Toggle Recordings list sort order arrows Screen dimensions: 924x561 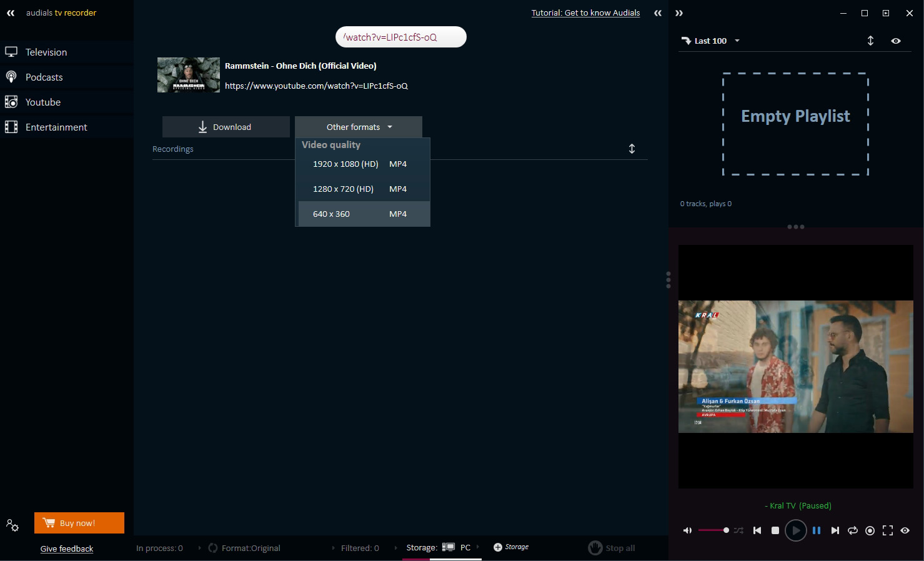632,149
